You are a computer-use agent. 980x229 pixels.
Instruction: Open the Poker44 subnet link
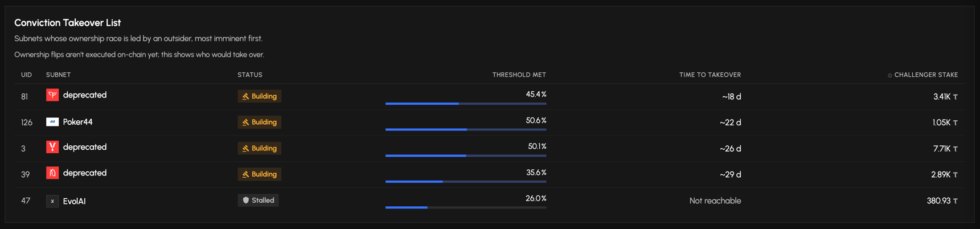pyautogui.click(x=77, y=122)
